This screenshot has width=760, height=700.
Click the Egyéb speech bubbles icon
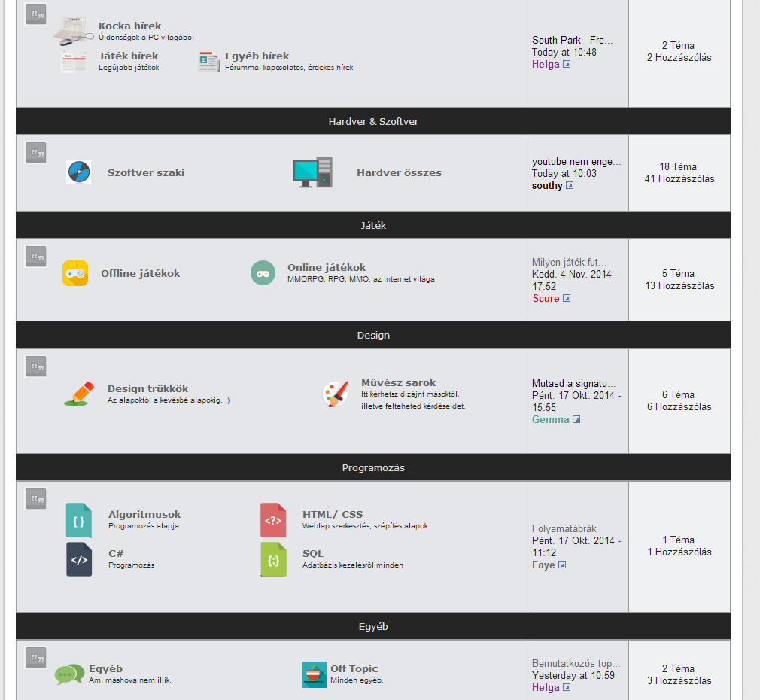pyautogui.click(x=69, y=674)
